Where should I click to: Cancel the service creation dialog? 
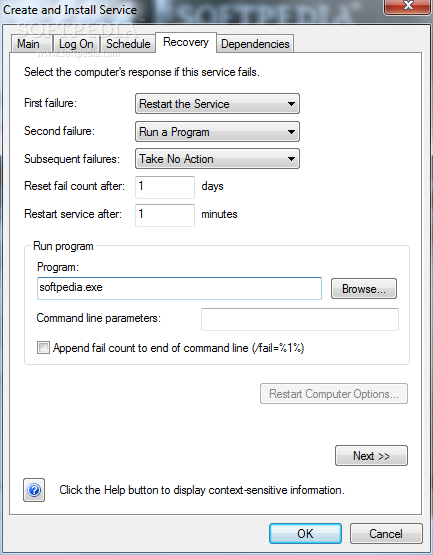pyautogui.click(x=386, y=533)
